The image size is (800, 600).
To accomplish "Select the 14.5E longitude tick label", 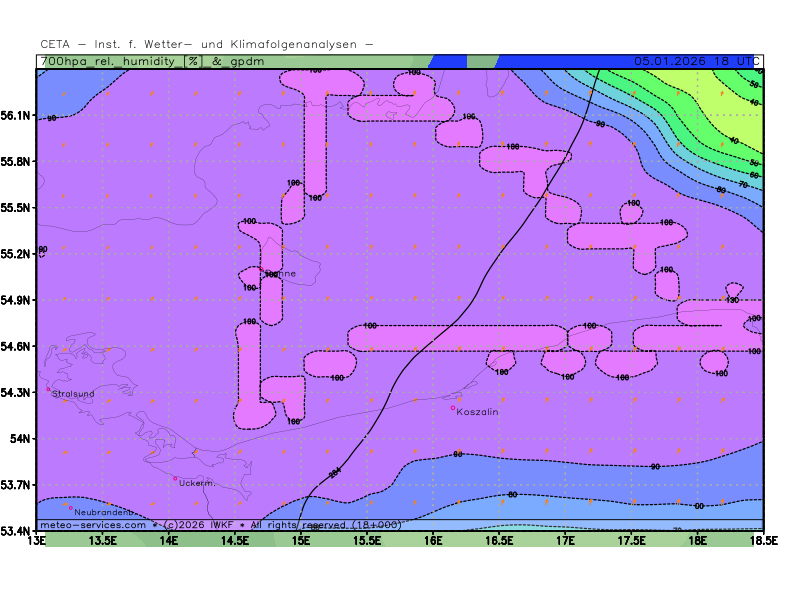I will coord(235,541).
